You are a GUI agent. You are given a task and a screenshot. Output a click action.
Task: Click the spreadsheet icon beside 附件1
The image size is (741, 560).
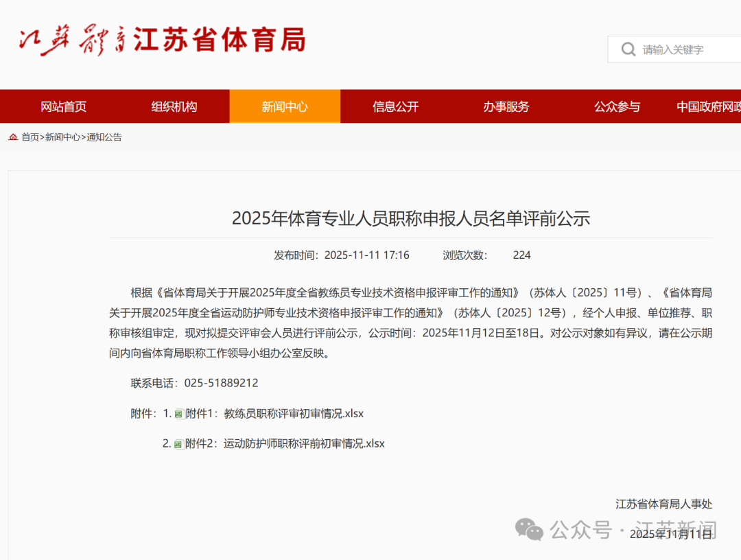178,414
